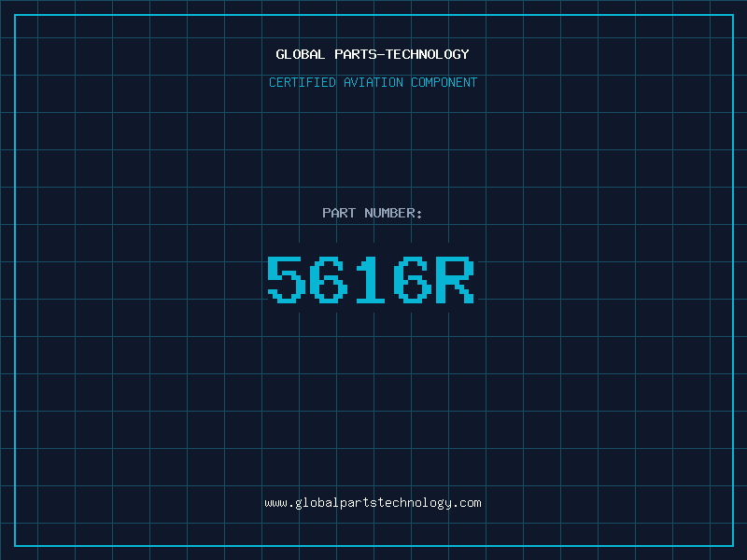Image resolution: width=747 pixels, height=560 pixels.
Task: Click the GLOBAL PARTS-TECHNOLOGY company heading
Action: pyautogui.click(x=373, y=55)
